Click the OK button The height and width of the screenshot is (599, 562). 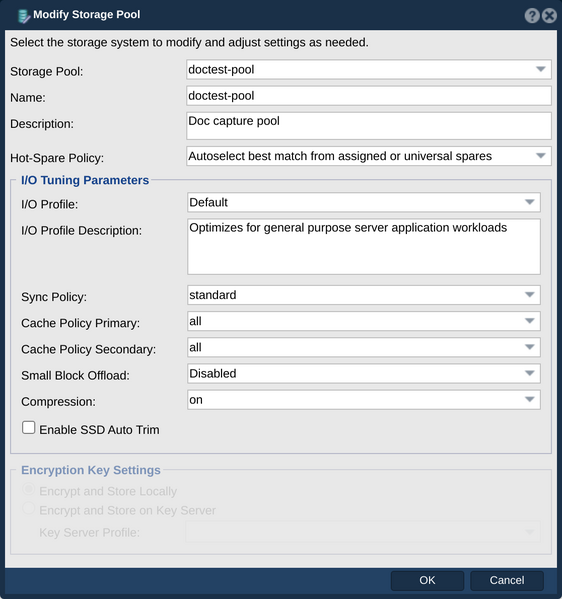click(427, 580)
